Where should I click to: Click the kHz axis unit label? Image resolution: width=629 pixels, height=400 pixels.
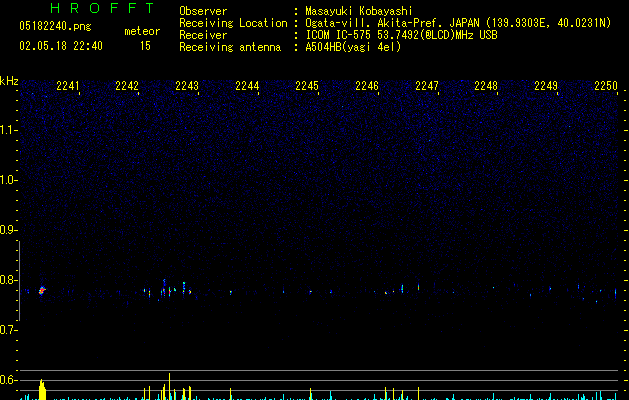coord(9,81)
